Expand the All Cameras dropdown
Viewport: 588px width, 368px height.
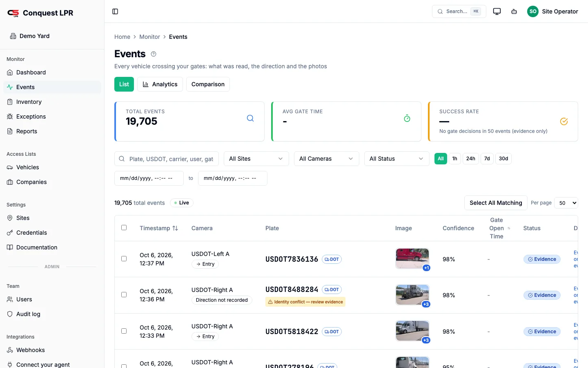tap(327, 159)
